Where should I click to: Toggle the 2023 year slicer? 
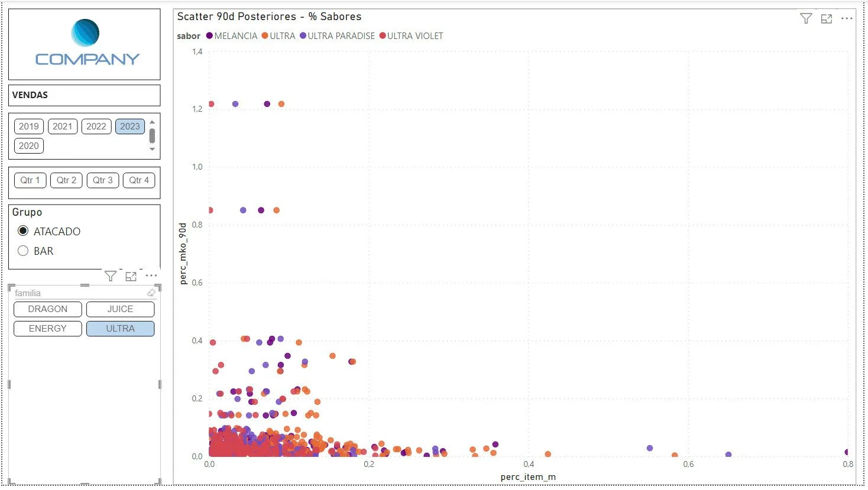click(129, 126)
